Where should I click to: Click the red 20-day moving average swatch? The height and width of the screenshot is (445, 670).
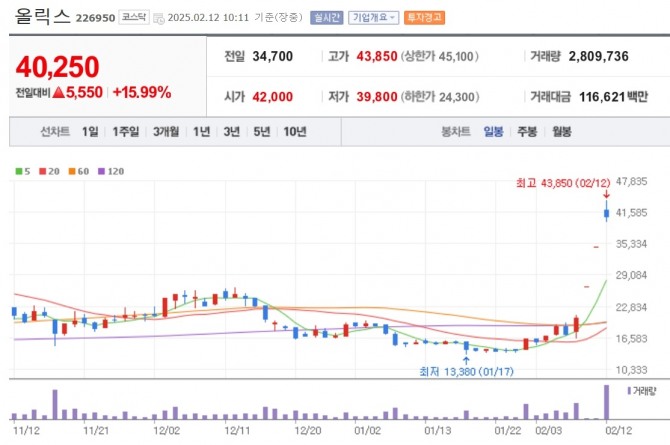point(42,171)
